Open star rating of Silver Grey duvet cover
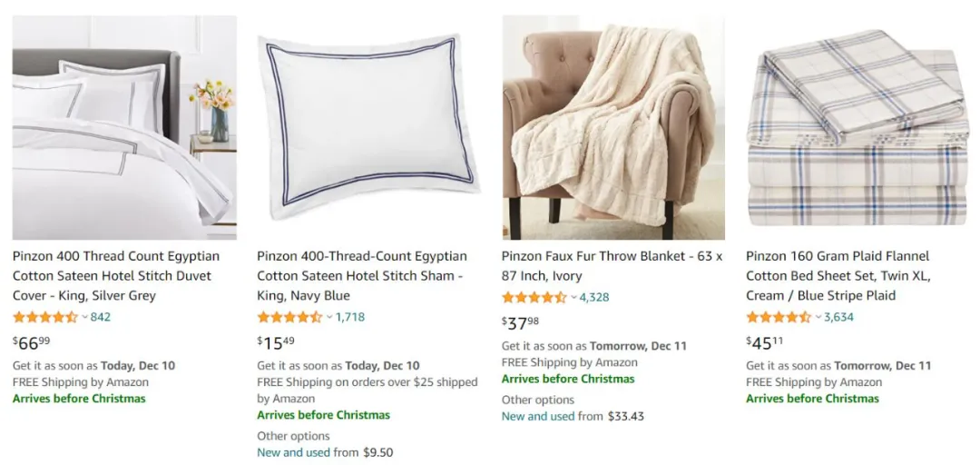This screenshot has height=465, width=980. (45, 317)
